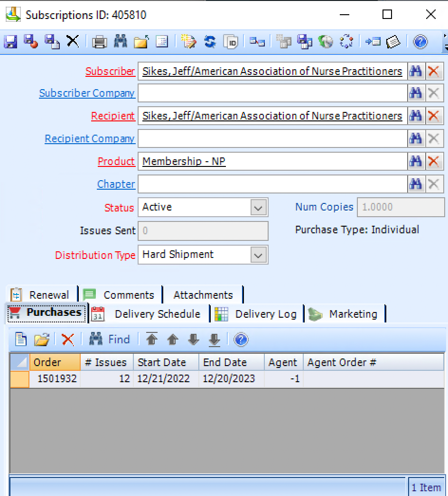Click the refresh arrows icon in the top toolbar
Screen dimensions: 448x496
click(x=210, y=42)
